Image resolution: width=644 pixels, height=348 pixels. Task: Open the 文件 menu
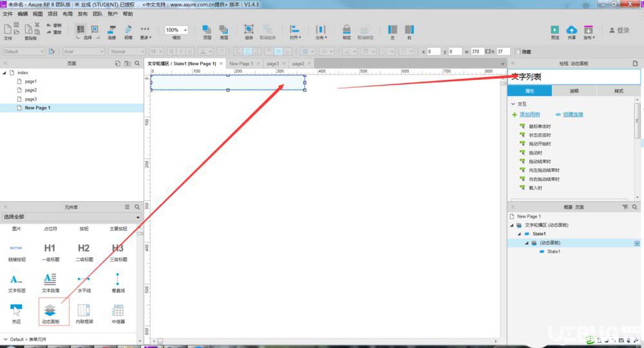tap(7, 14)
